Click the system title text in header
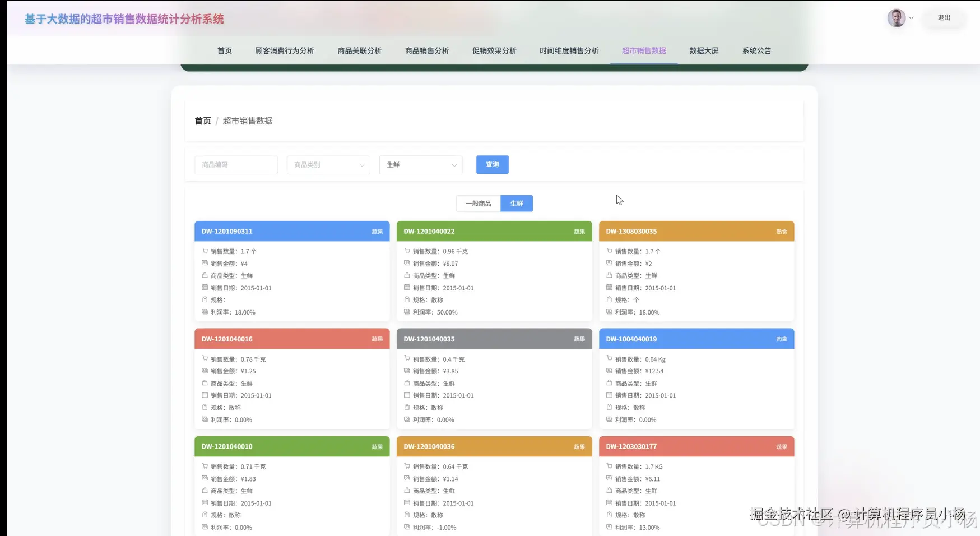980x536 pixels. (x=124, y=19)
